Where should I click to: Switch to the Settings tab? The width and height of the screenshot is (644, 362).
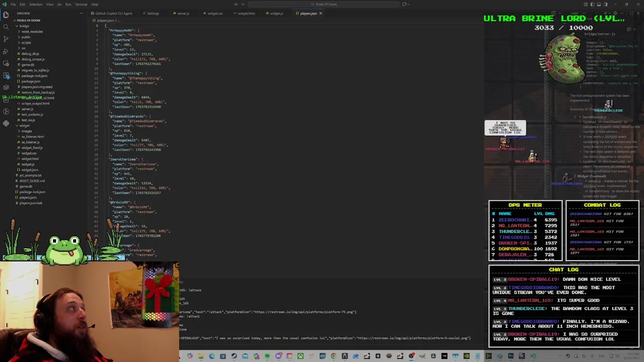tap(153, 13)
